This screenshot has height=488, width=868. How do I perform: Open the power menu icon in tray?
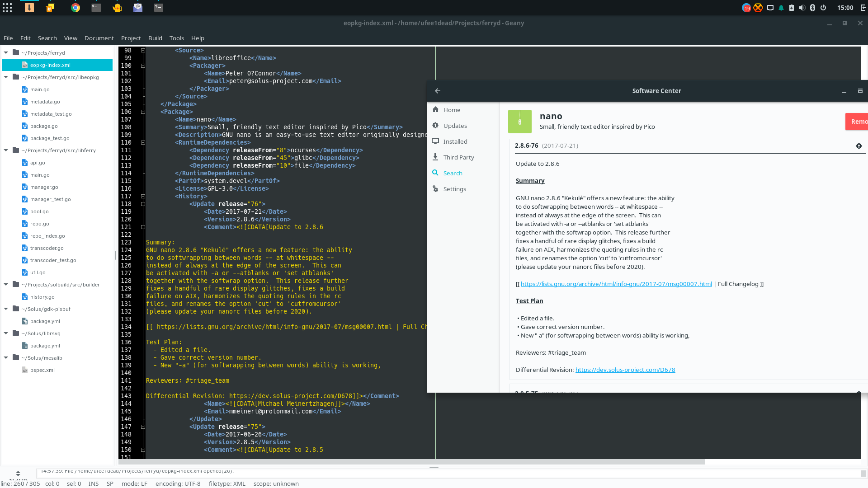[x=823, y=8]
